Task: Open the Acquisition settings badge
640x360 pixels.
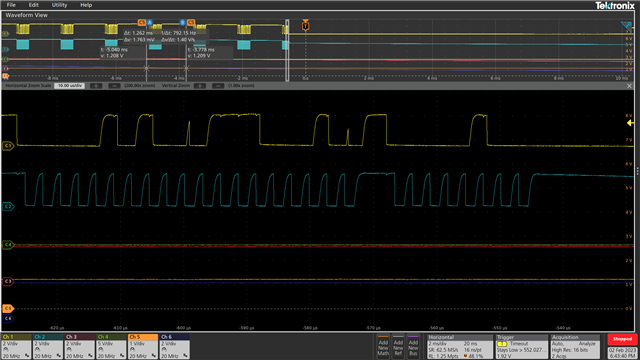Action: pyautogui.click(x=576, y=347)
